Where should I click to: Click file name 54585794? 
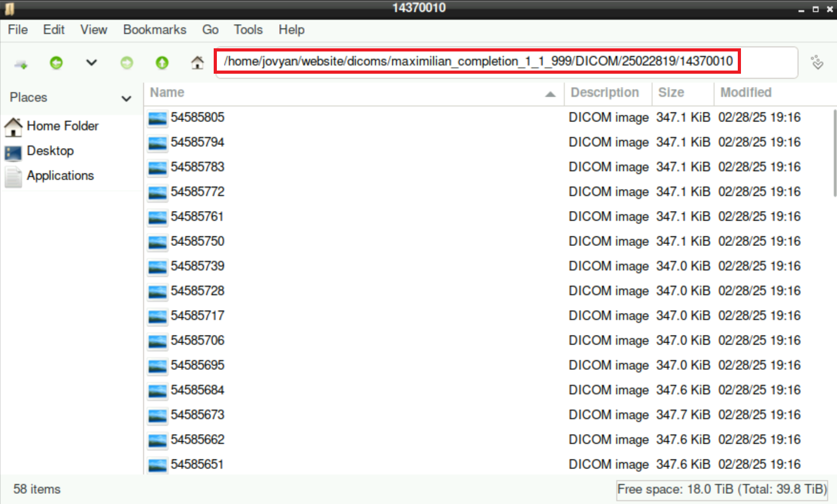click(197, 142)
